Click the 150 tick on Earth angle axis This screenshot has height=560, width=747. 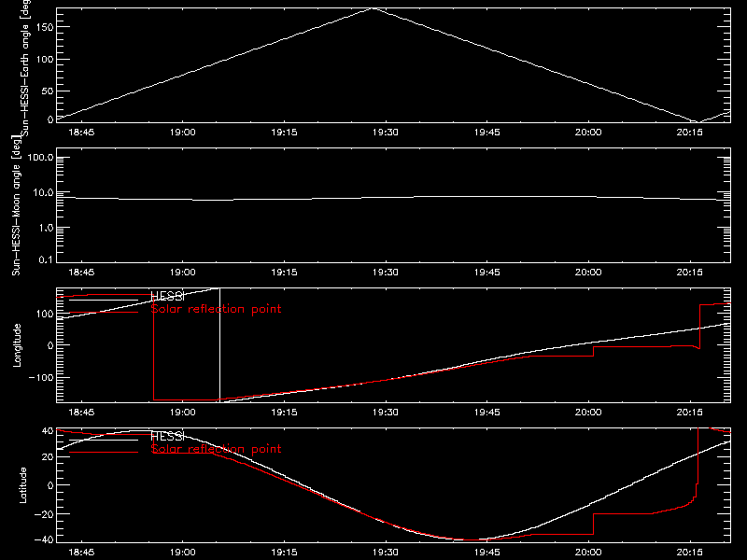[x=45, y=27]
